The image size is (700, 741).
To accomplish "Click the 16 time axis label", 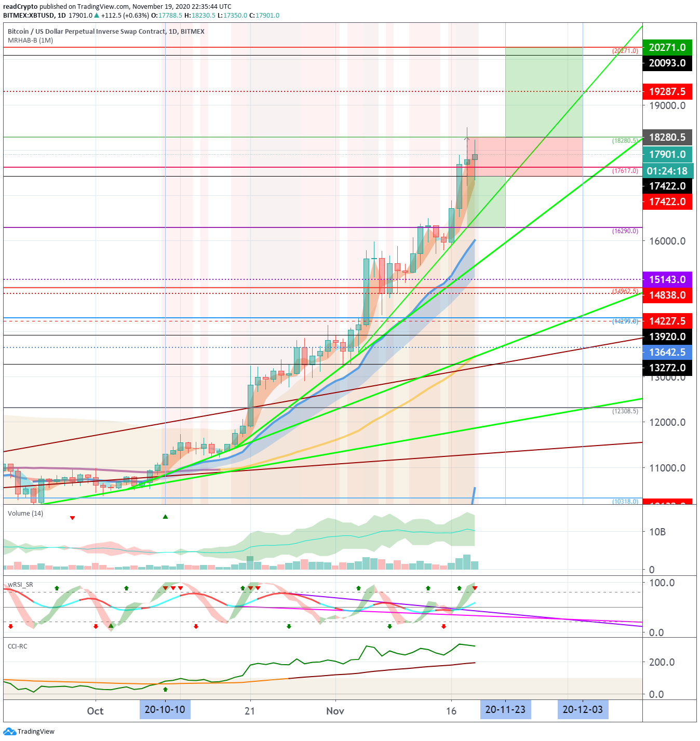I will (x=451, y=711).
